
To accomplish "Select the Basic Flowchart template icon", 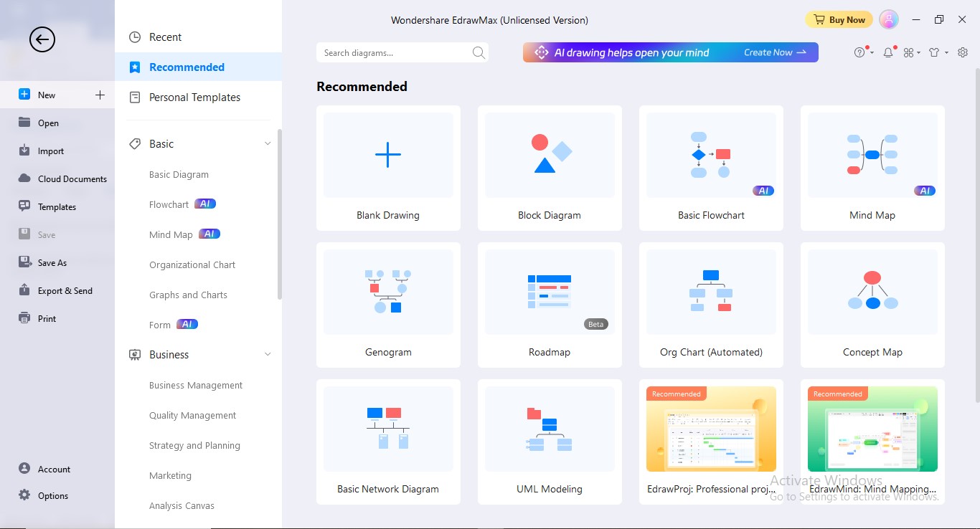I will [x=711, y=155].
